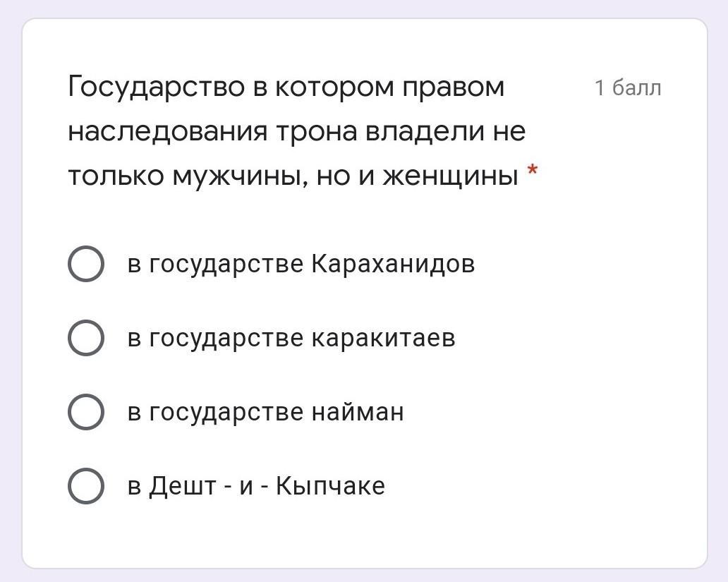Click the word "Государство" in the question
Image resolution: width=728 pixels, height=582 pixels.
[x=155, y=87]
